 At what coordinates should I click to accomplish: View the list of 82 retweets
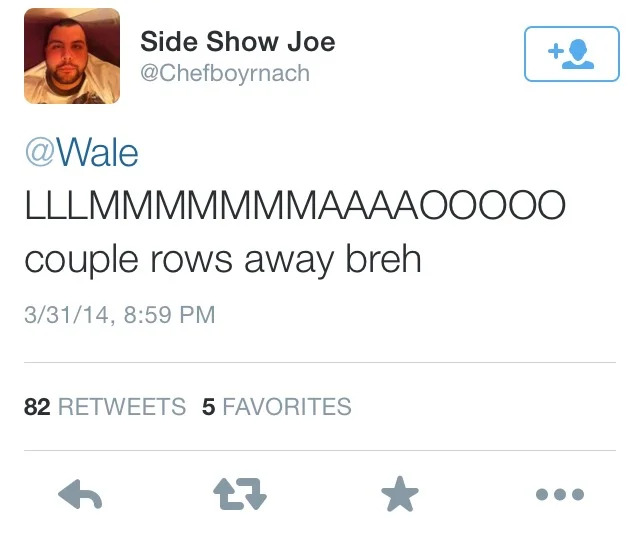click(x=105, y=407)
